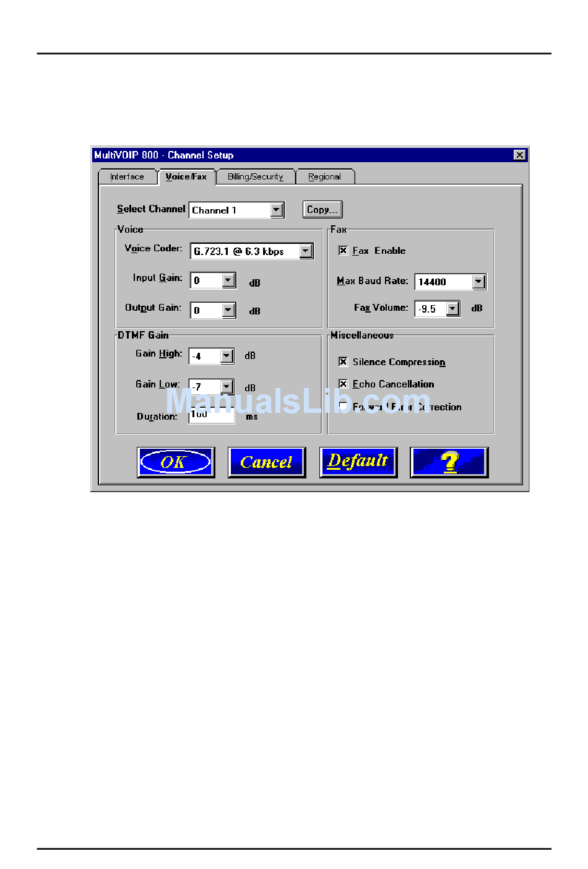Open the Fax Volume dropdown
Viewport: 588px width, 869px height.
452,308
